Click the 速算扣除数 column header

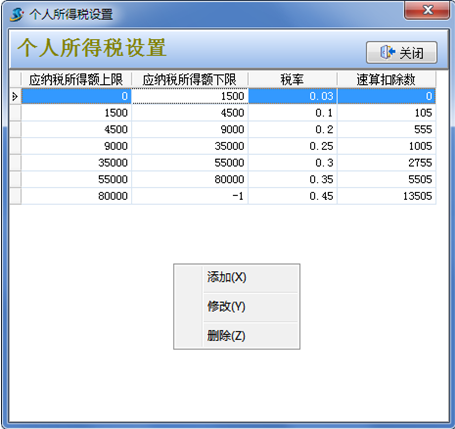pos(386,79)
